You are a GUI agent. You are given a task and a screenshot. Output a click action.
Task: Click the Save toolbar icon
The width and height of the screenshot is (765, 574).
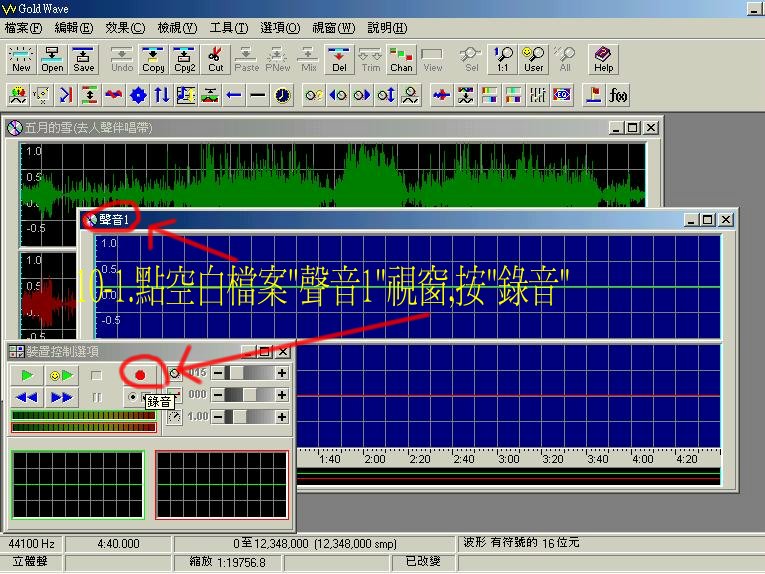coord(84,59)
